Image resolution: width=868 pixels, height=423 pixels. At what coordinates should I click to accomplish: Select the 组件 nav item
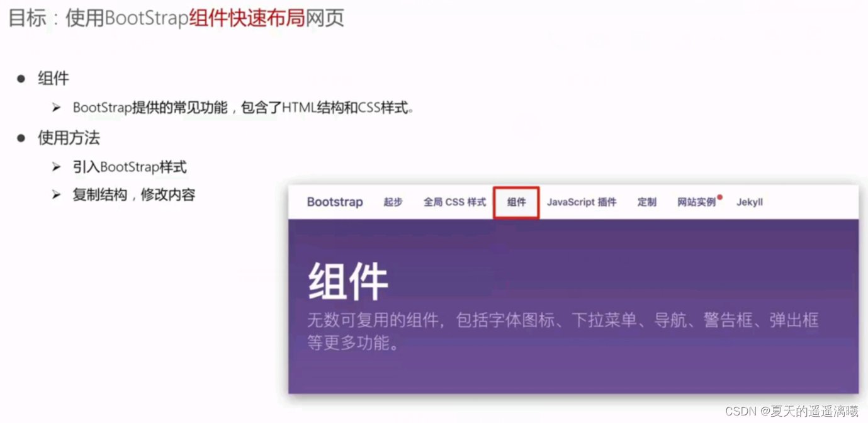516,202
